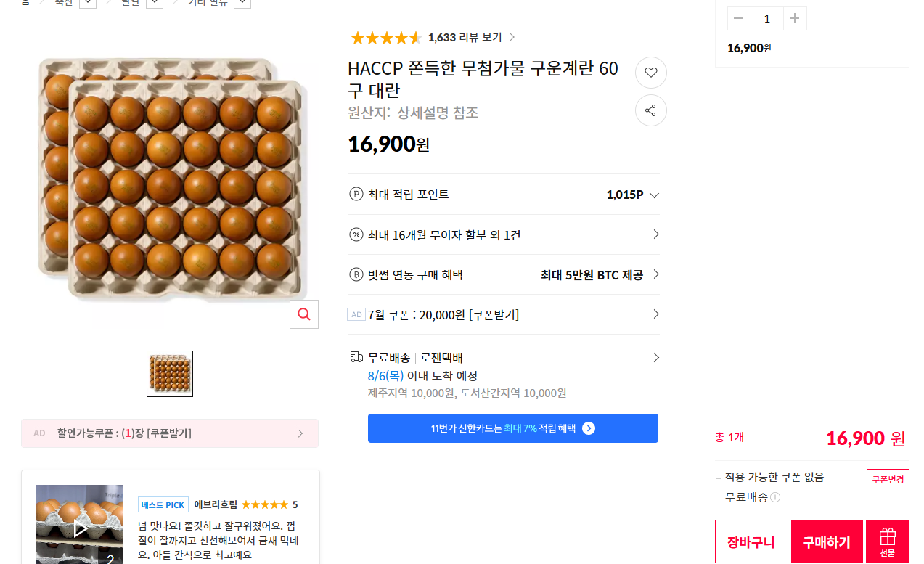Click quantity input field showing 1

click(x=766, y=18)
